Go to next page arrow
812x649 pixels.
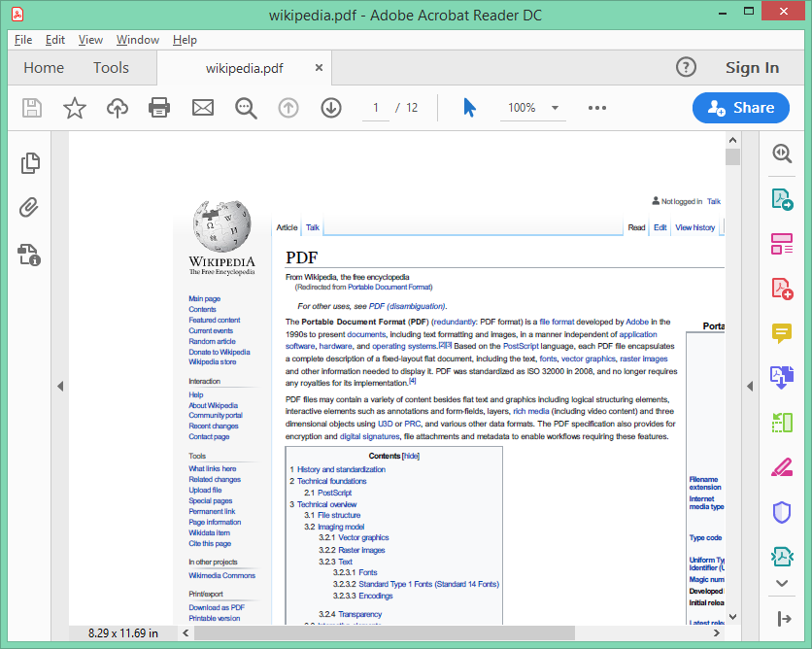click(331, 108)
